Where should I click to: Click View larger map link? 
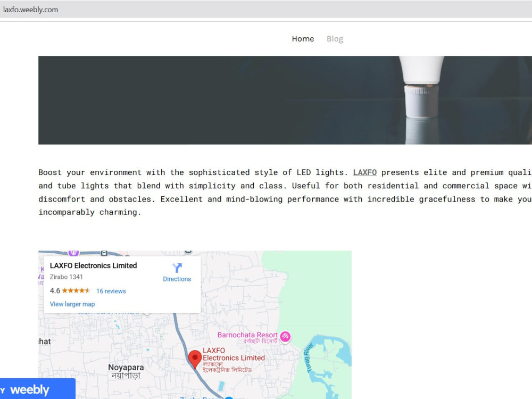click(72, 304)
